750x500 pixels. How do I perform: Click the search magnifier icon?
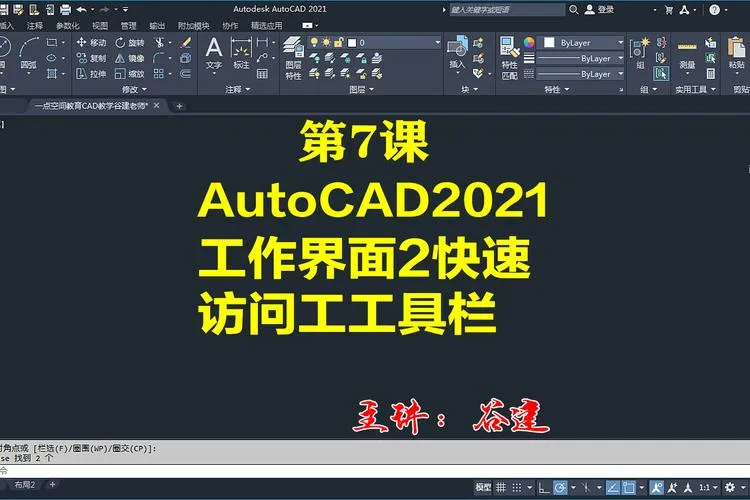tap(574, 9)
